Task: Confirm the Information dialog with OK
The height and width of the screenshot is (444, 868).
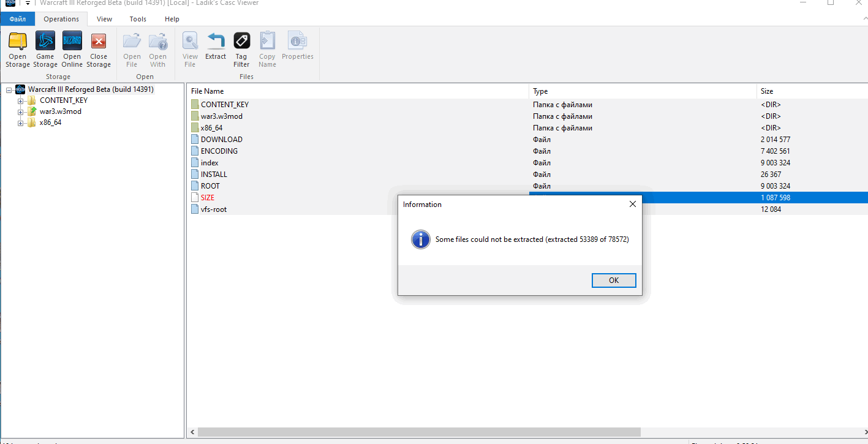Action: (614, 280)
